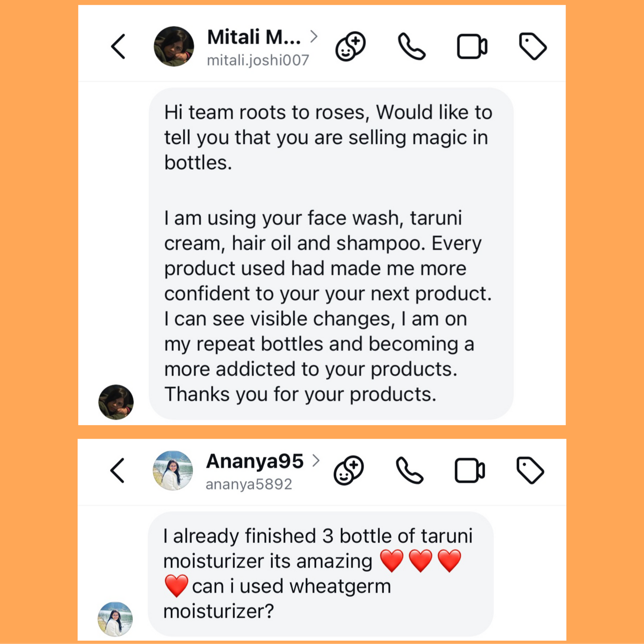Start a video call with Mitali
The image size is (644, 644).
472,45
